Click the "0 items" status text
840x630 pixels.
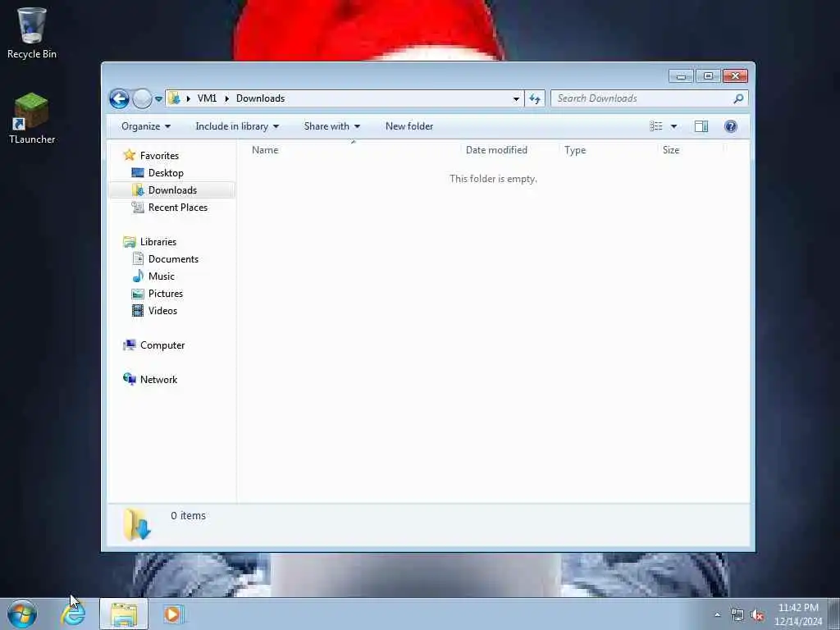point(188,516)
